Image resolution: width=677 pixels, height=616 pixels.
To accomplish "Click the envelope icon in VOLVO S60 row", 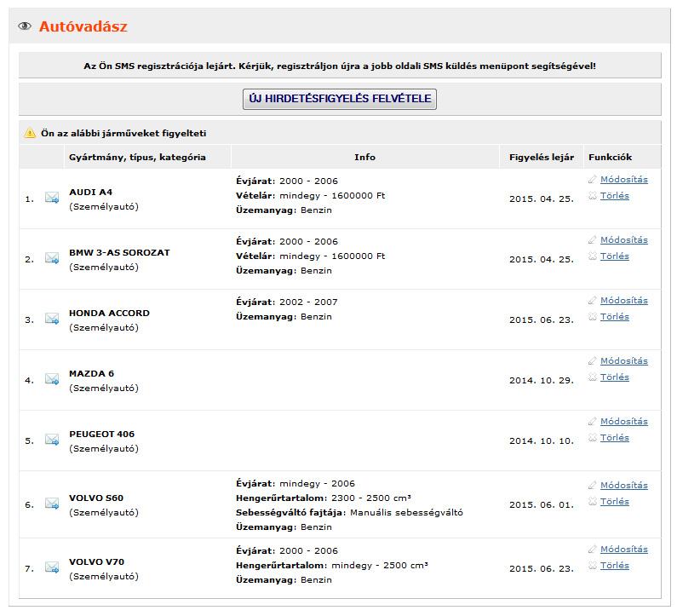I will pyautogui.click(x=52, y=504).
